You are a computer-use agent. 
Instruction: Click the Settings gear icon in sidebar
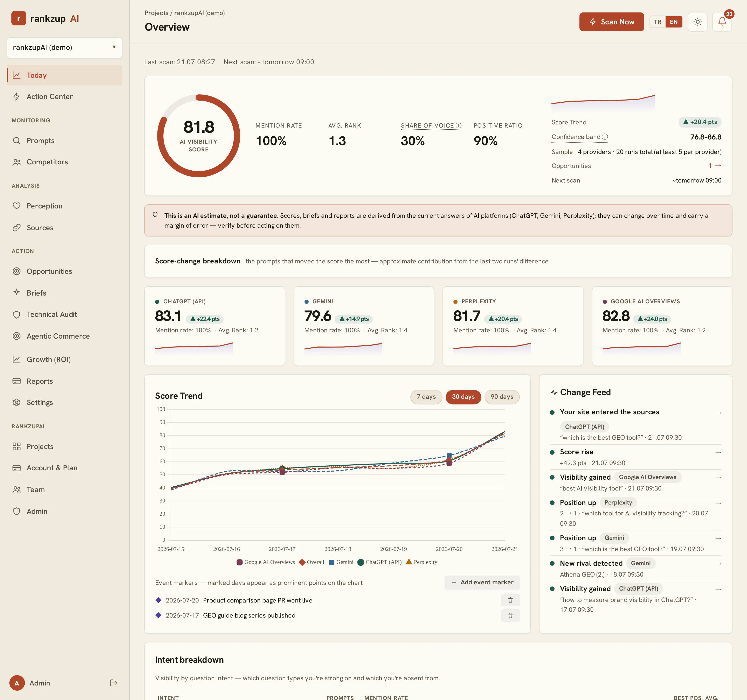click(x=17, y=402)
